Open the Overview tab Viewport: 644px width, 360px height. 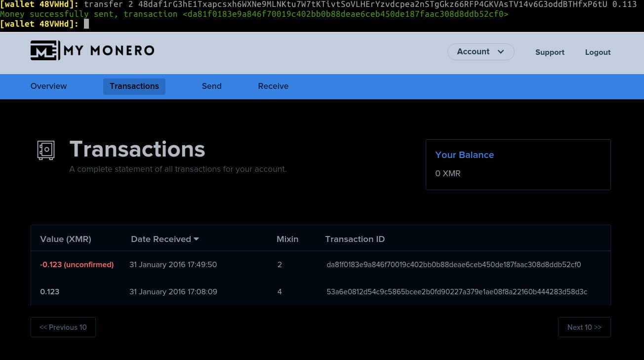click(x=48, y=86)
